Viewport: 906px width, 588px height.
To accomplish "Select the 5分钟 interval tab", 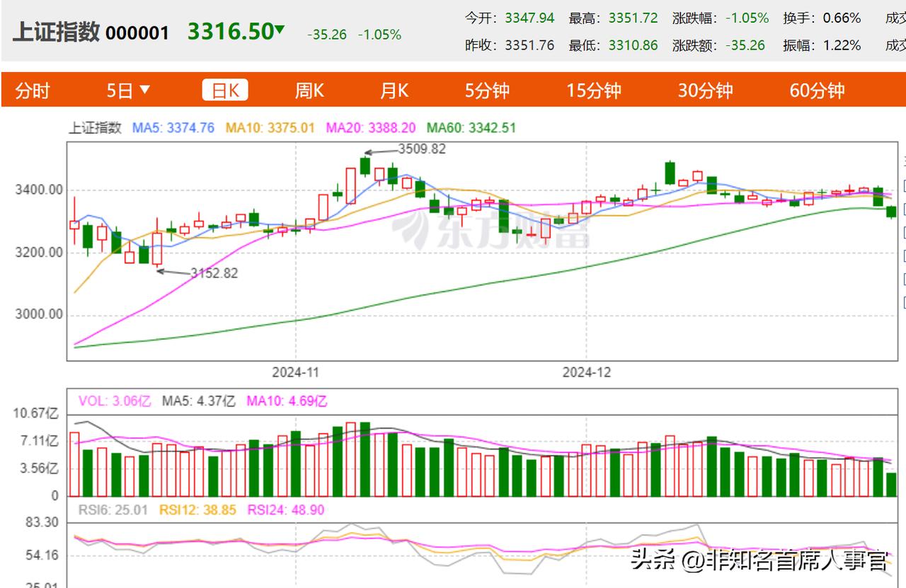I will tap(487, 91).
